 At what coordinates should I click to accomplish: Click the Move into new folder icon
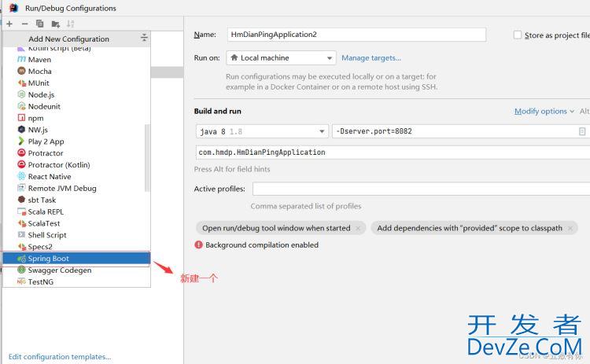56,24
